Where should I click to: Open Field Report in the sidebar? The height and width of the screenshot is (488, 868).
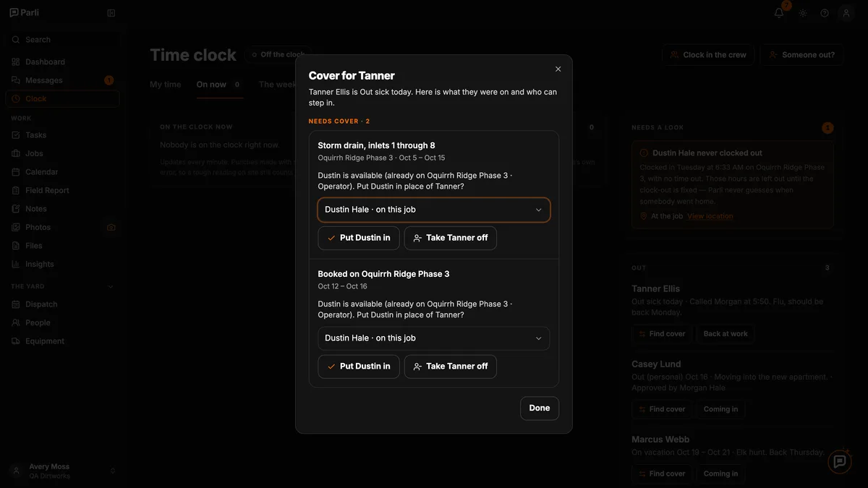pyautogui.click(x=62, y=190)
